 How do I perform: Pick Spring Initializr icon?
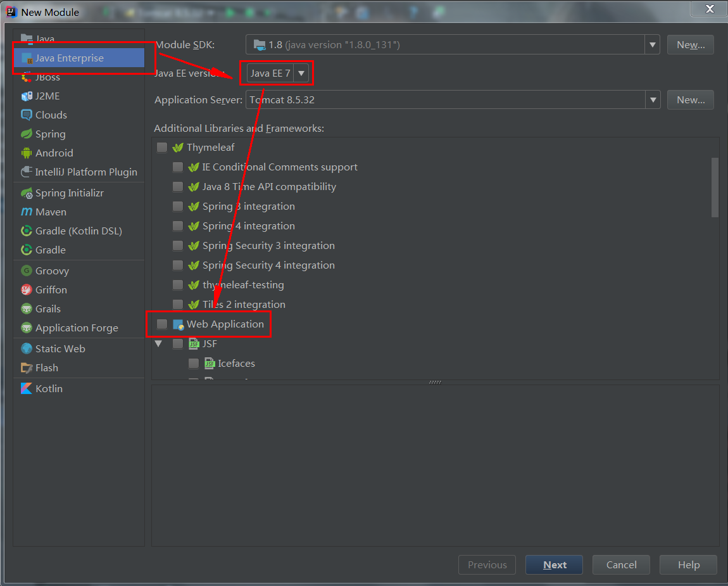pyautogui.click(x=27, y=193)
